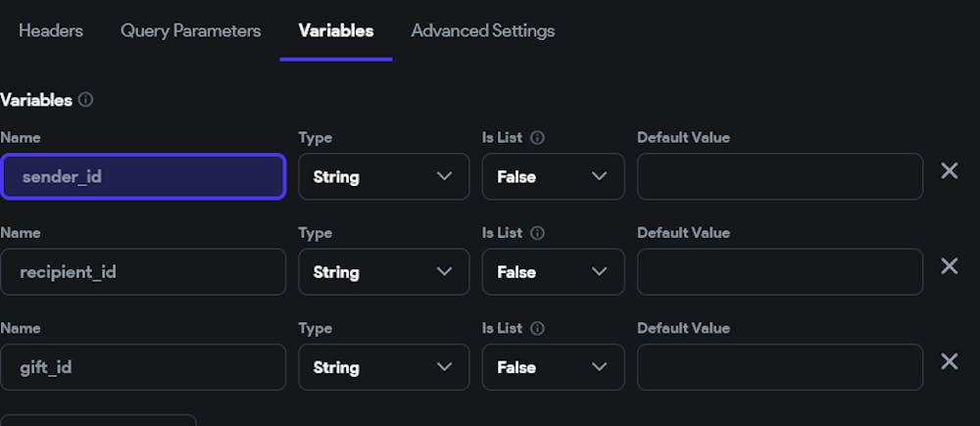Remove the sender_id variable row
This screenshot has height=426, width=980.
coord(949,171)
